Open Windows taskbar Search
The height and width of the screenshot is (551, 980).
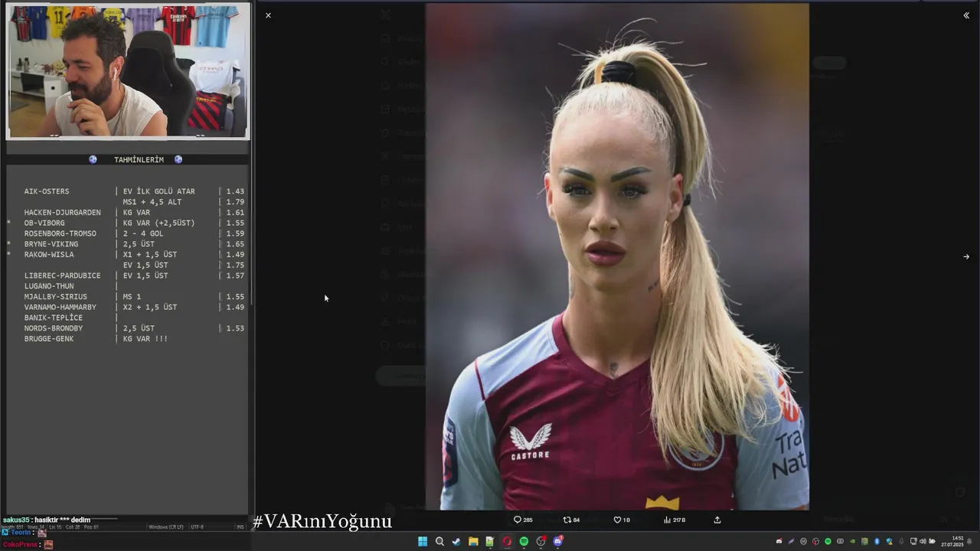click(x=439, y=541)
